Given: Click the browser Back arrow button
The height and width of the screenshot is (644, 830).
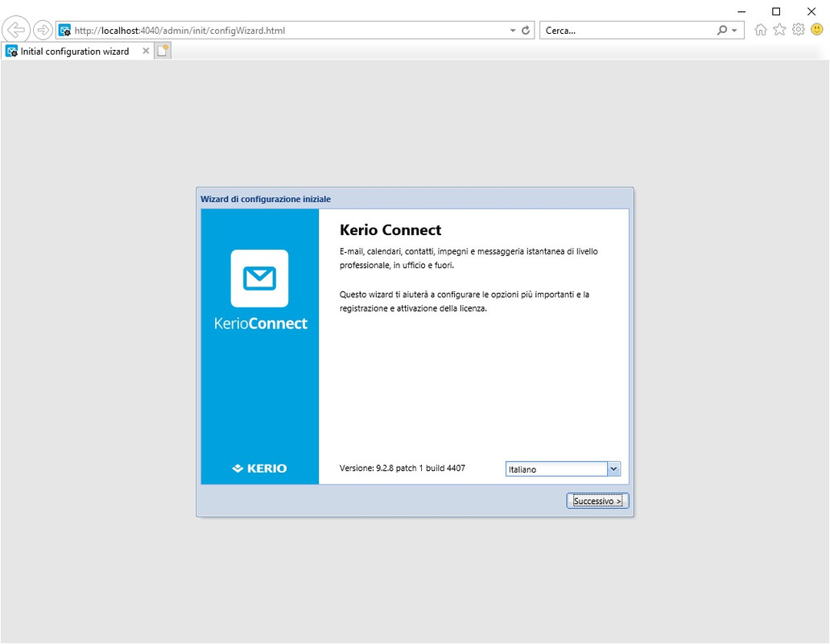Looking at the screenshot, I should [16, 30].
